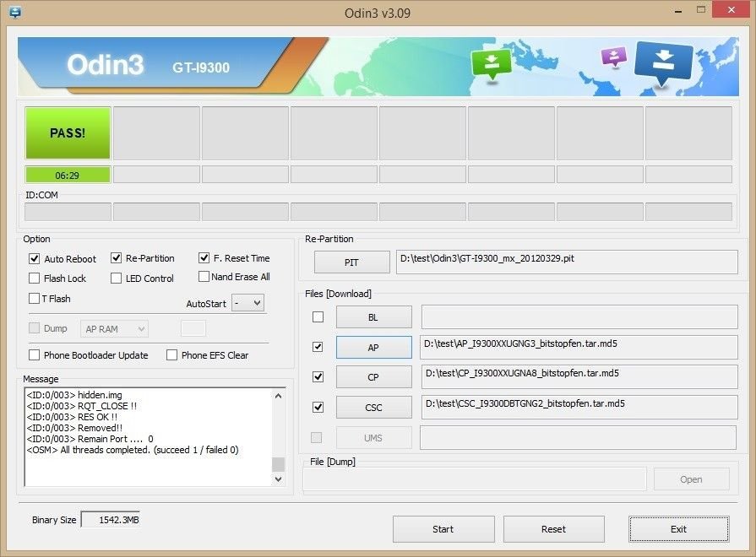This screenshot has width=756, height=557.
Task: Click the 06:29 elapsed time progress bar
Action: click(68, 175)
